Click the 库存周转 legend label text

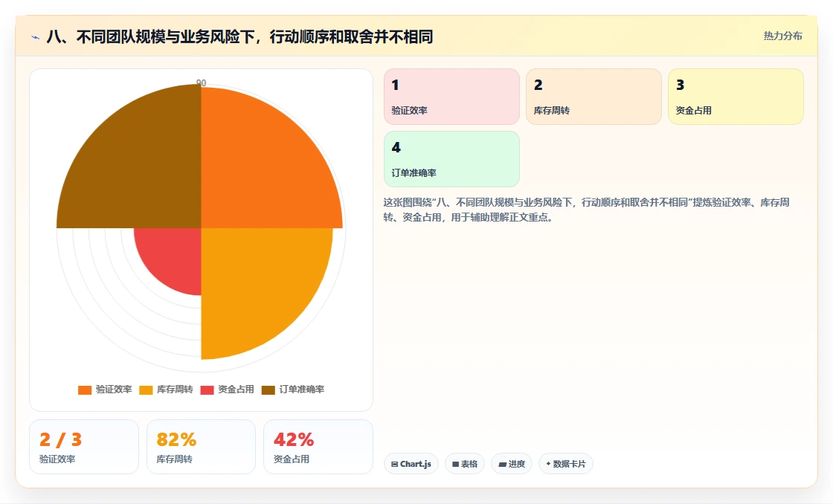(175, 390)
